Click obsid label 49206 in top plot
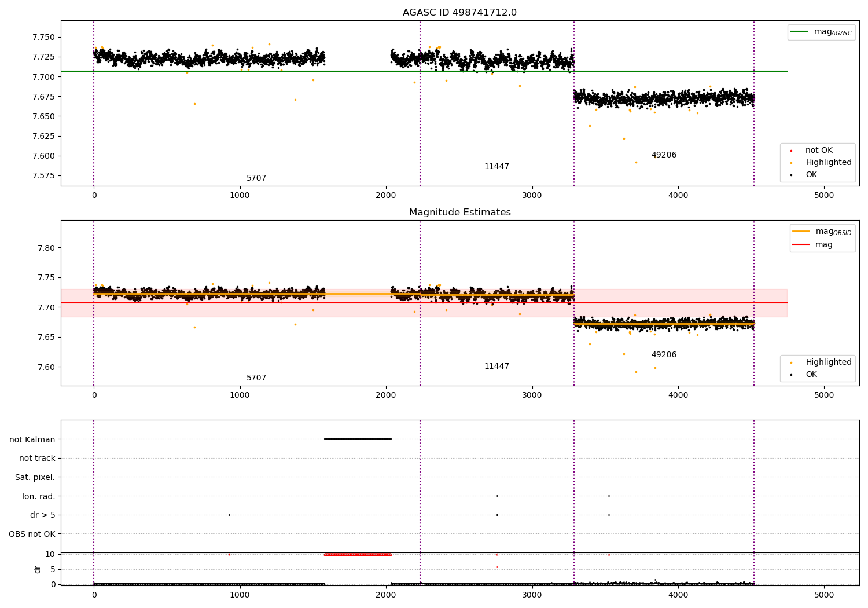The height and width of the screenshot is (608, 868). click(664, 155)
